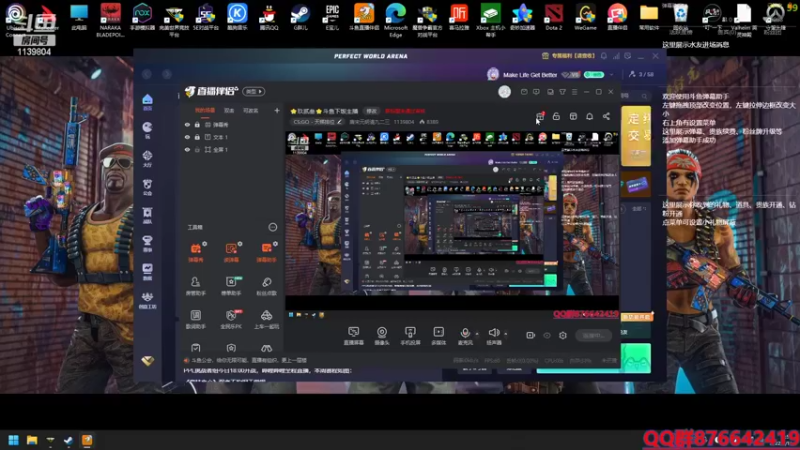
Task: Hide the 全屏 1 layer with eye icon
Action: pyautogui.click(x=187, y=149)
